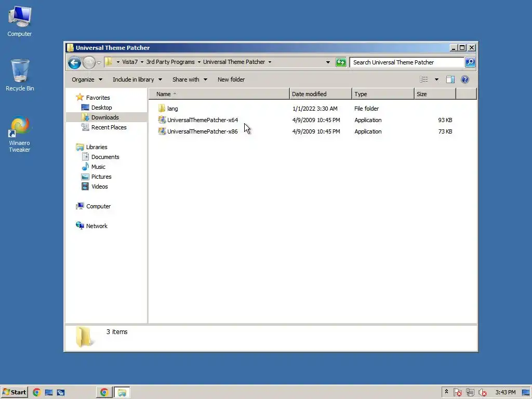Click the folder icon in address bar
Screen dimensions: 532x399
click(x=109, y=62)
